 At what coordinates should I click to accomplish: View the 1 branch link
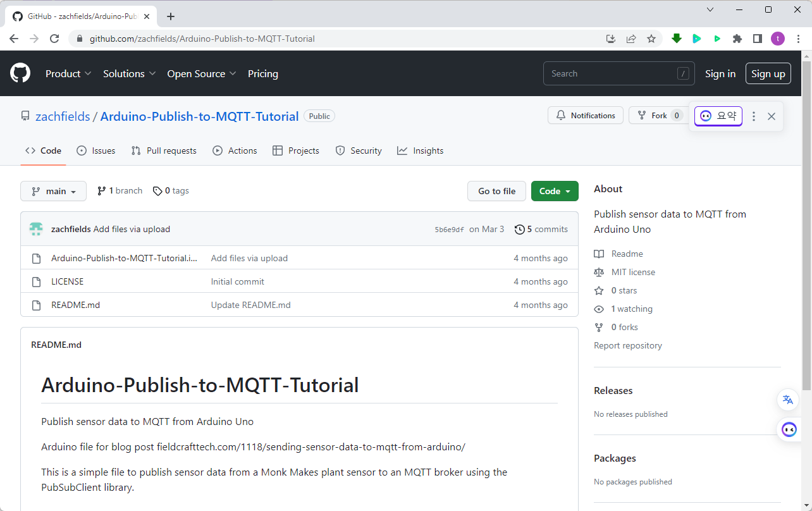pos(120,190)
